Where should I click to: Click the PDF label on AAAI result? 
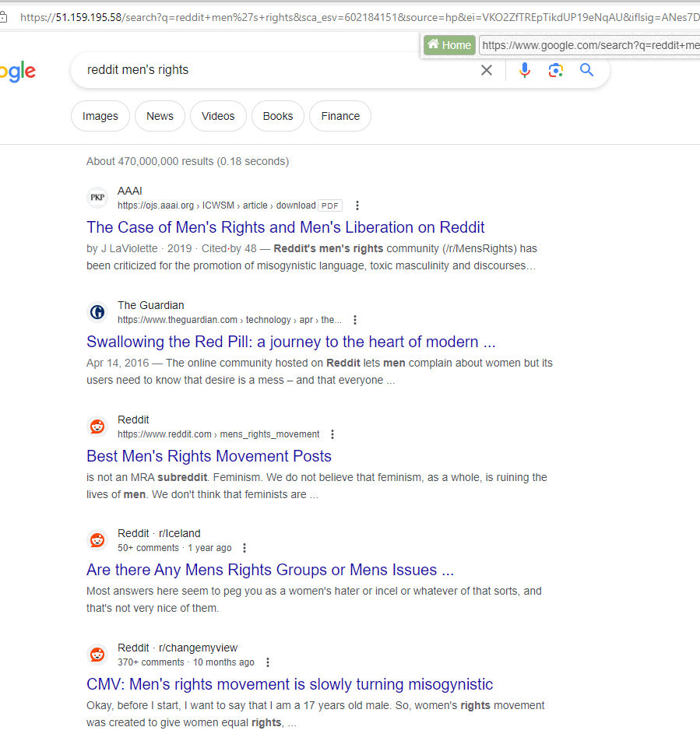pyautogui.click(x=330, y=205)
